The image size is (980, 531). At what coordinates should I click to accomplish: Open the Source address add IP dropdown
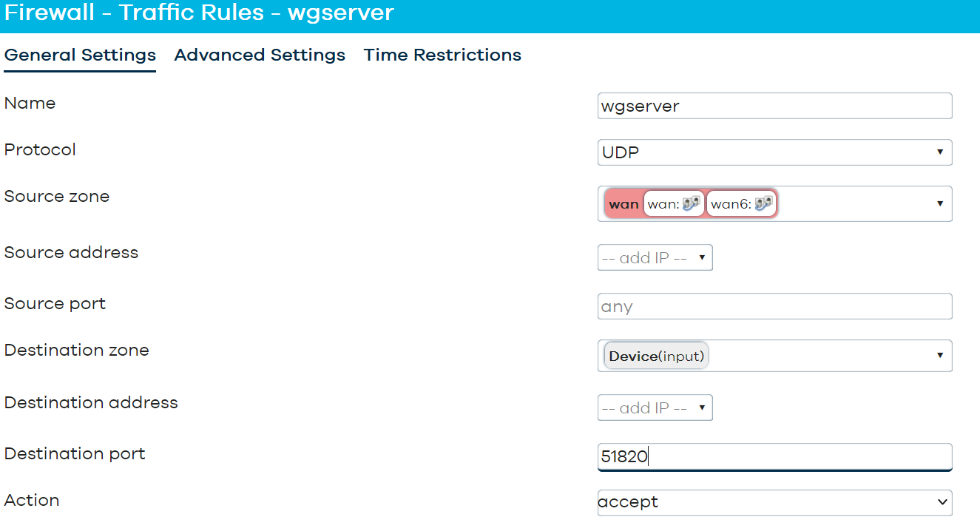click(x=655, y=258)
